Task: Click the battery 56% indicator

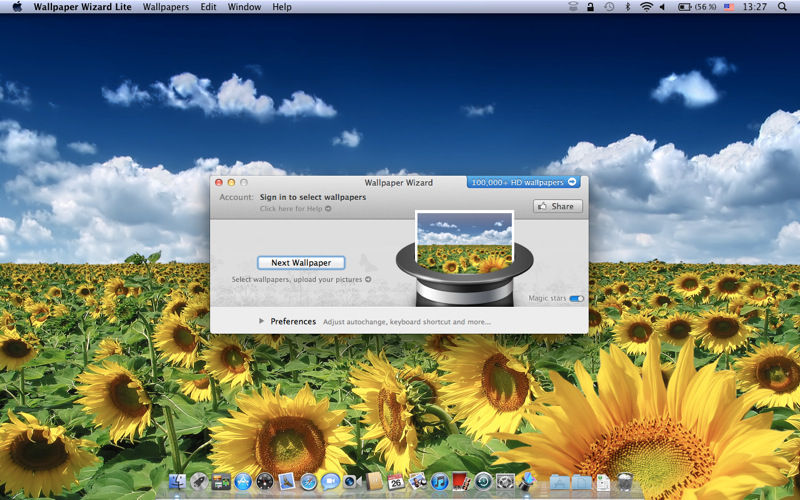Action: pyautogui.click(x=697, y=7)
